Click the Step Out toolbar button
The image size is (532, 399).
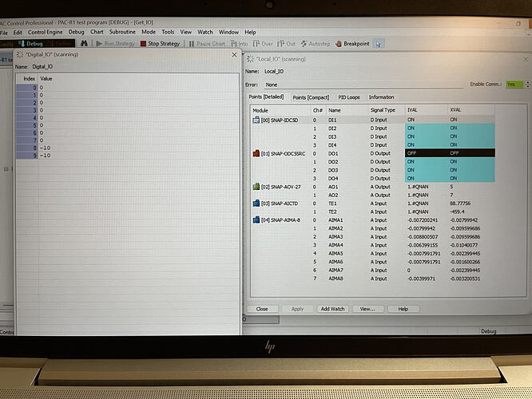(x=286, y=44)
